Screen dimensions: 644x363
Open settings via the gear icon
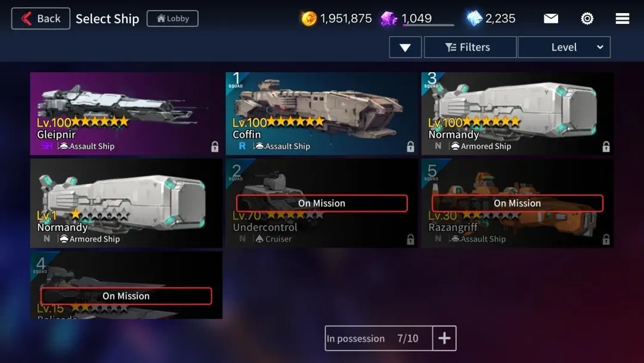click(587, 19)
